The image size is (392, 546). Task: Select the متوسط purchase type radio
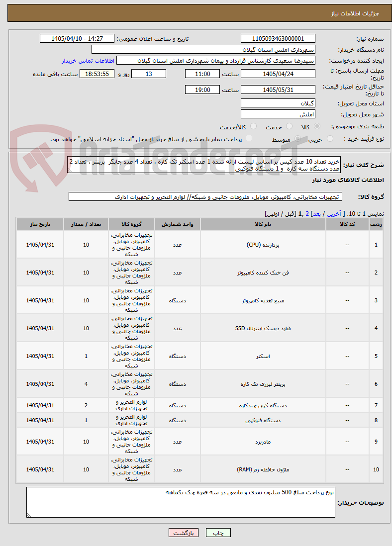[297, 139]
